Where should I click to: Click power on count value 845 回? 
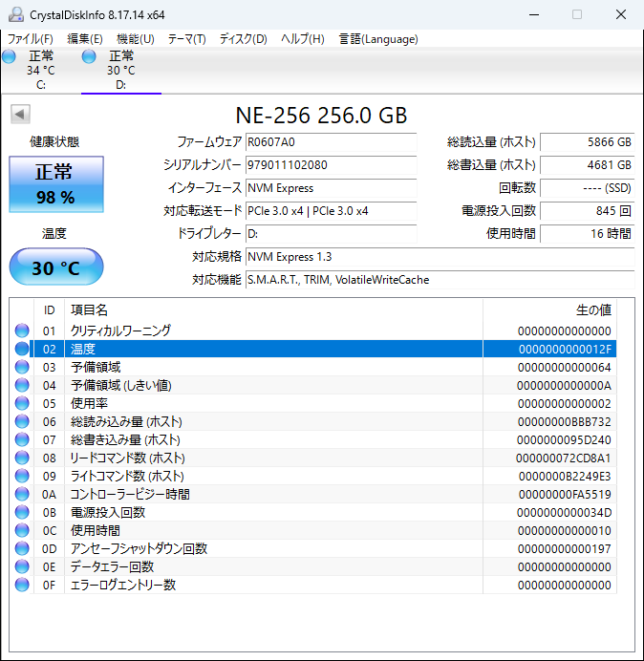[x=587, y=211]
